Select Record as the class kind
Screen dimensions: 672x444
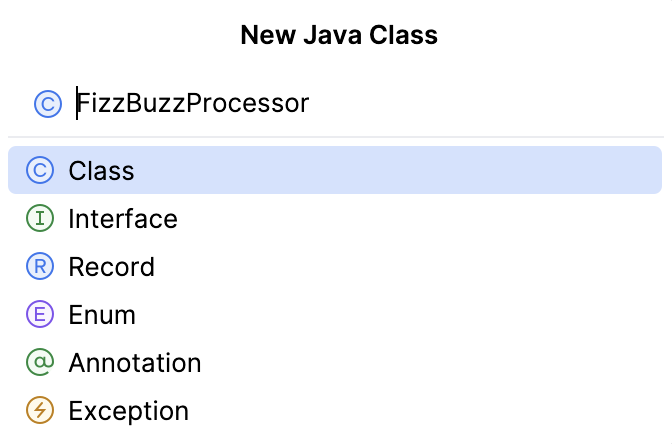111,267
